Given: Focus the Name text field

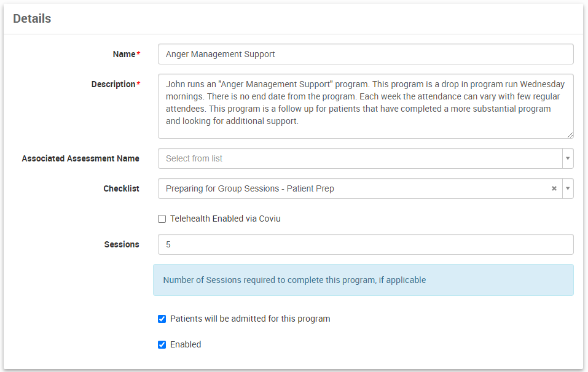Looking at the screenshot, I should (x=366, y=54).
